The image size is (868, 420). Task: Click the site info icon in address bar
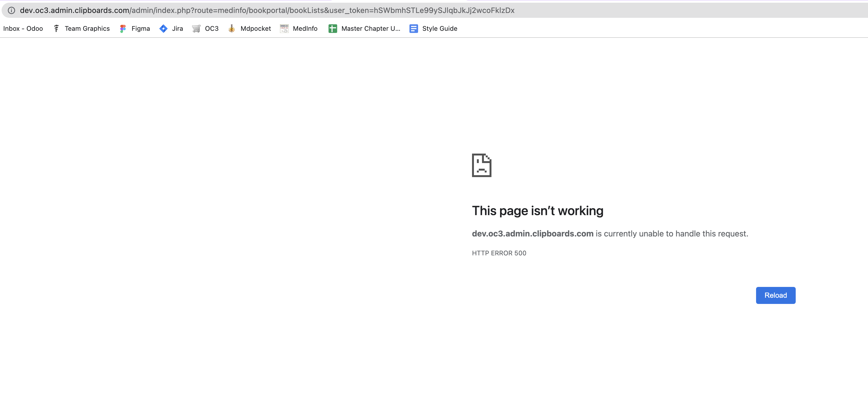[11, 11]
